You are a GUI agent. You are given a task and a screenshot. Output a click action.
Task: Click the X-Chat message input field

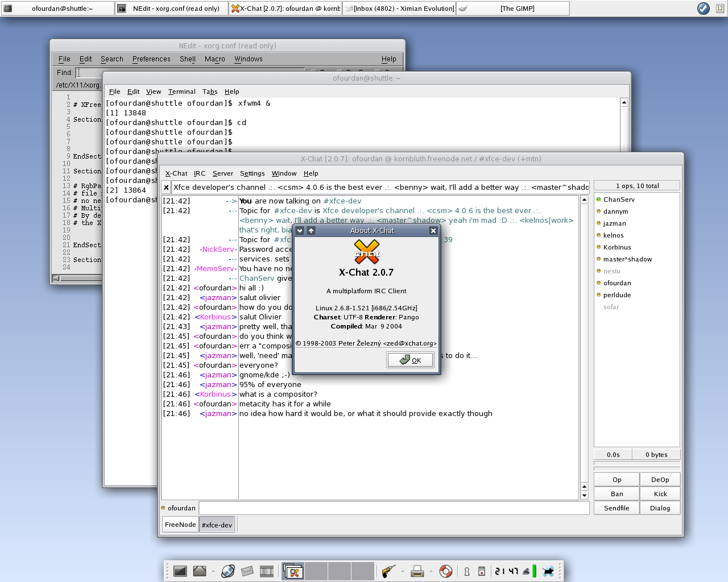tap(394, 508)
